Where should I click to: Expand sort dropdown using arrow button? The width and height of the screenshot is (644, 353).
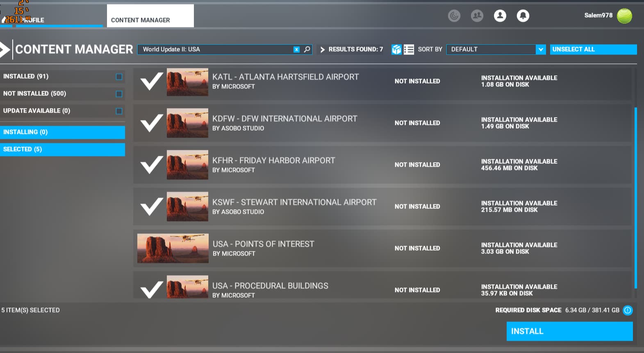pyautogui.click(x=541, y=50)
